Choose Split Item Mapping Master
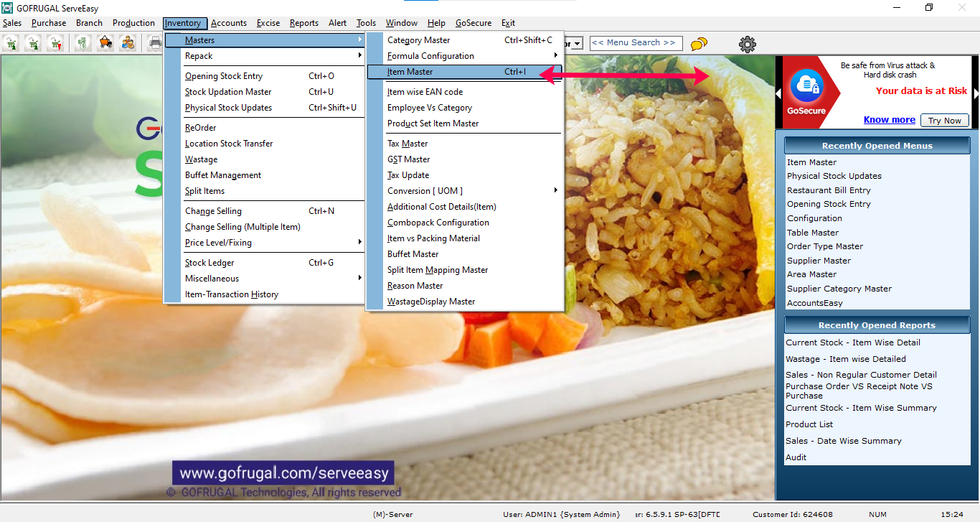This screenshot has height=522, width=980. [466, 270]
